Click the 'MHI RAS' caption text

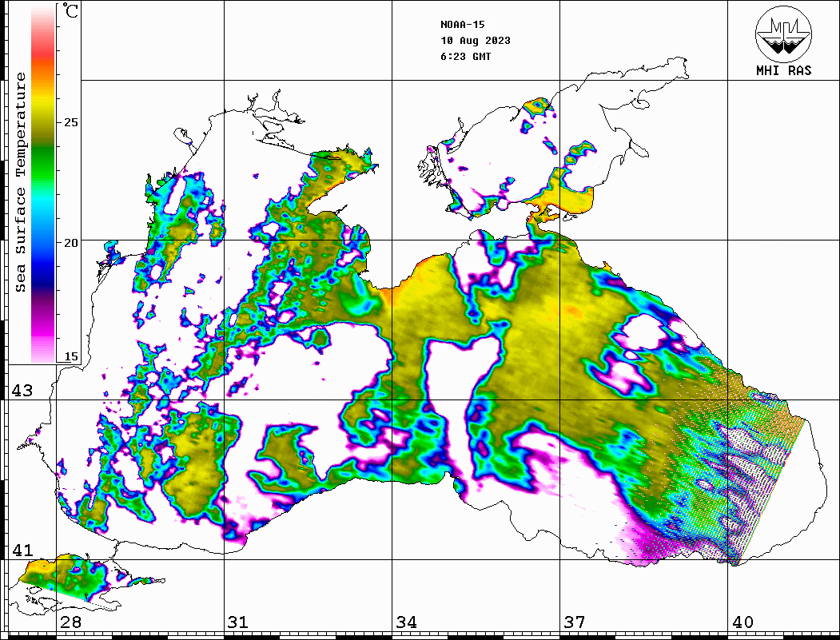point(783,70)
